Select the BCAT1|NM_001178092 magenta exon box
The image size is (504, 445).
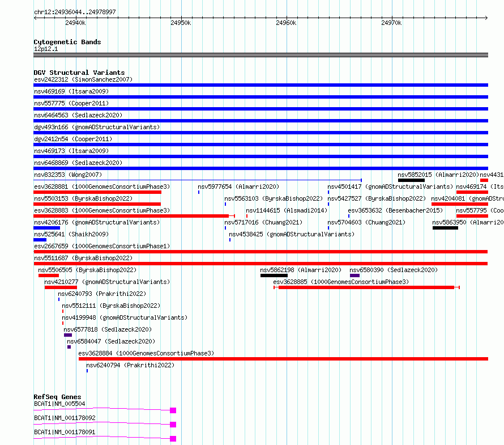[x=173, y=425]
